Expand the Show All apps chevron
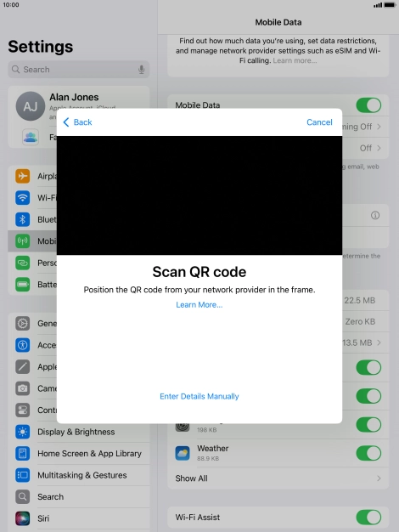 tap(379, 478)
